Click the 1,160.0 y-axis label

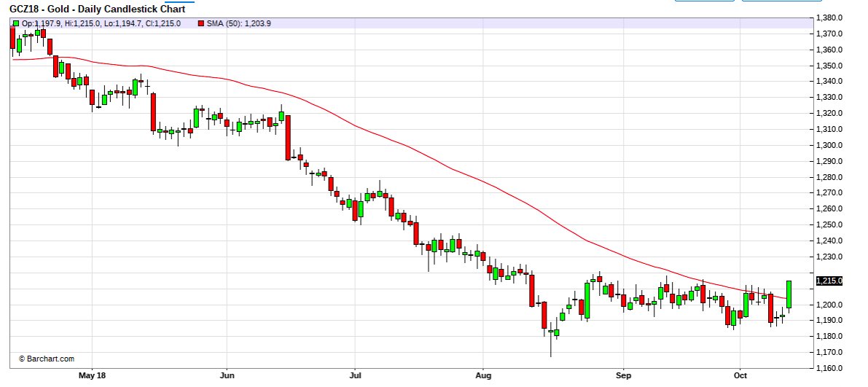829,368
